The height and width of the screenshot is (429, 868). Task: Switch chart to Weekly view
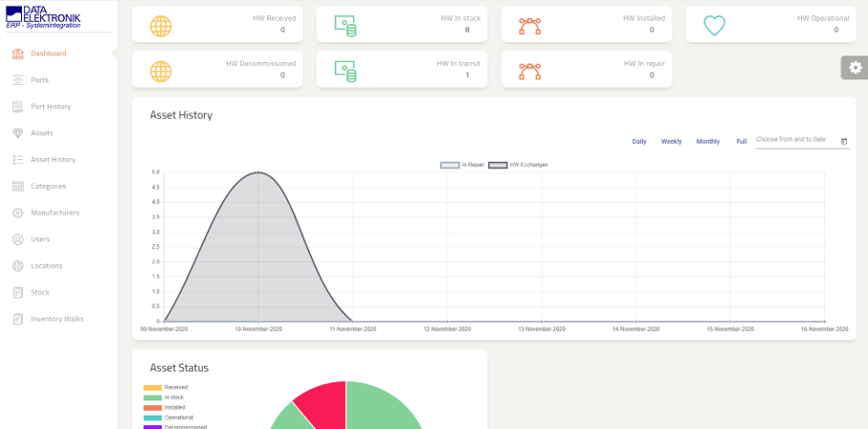pos(672,142)
